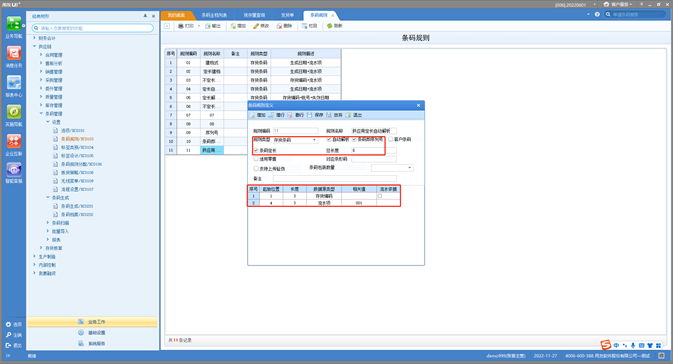
Task: Open the 业务导航 sidebar icon
Action: click(14, 23)
